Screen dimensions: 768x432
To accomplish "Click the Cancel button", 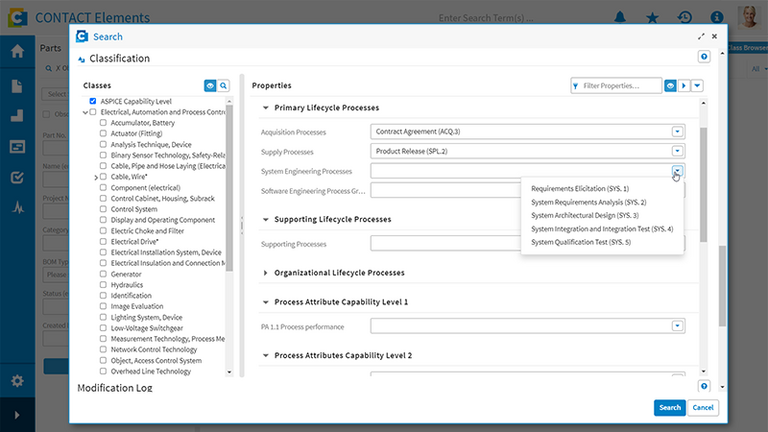I will point(703,408).
